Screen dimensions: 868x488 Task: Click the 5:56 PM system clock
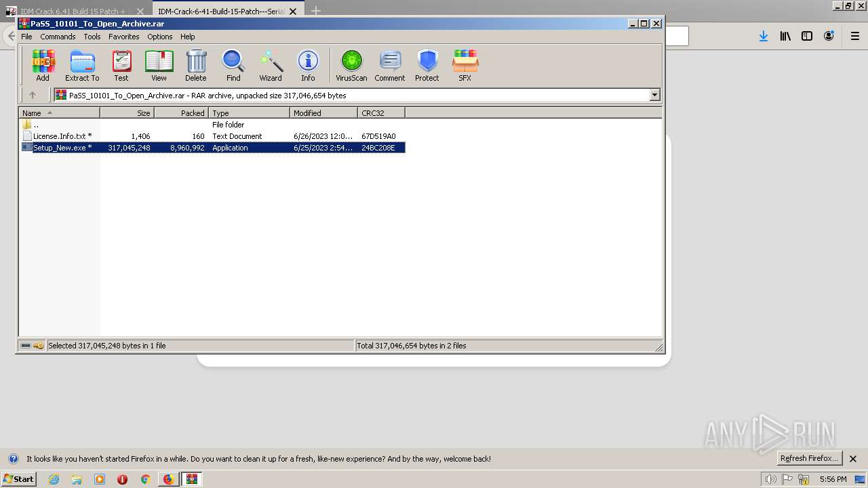833,479
